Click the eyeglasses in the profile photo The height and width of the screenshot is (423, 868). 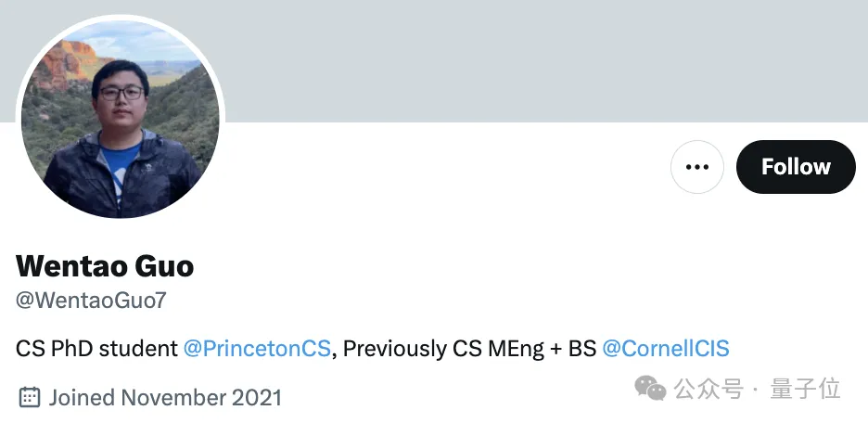[x=121, y=93]
